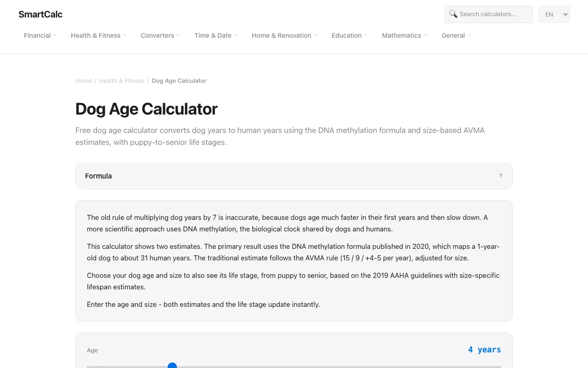Click the 'Age' slider label
This screenshot has width=588, height=368.
coord(92,351)
